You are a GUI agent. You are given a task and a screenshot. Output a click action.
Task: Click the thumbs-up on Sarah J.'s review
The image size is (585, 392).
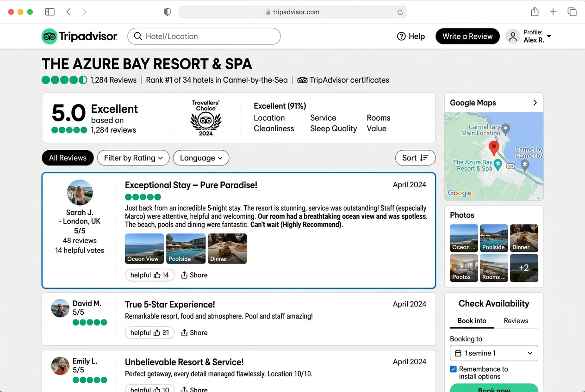(157, 275)
